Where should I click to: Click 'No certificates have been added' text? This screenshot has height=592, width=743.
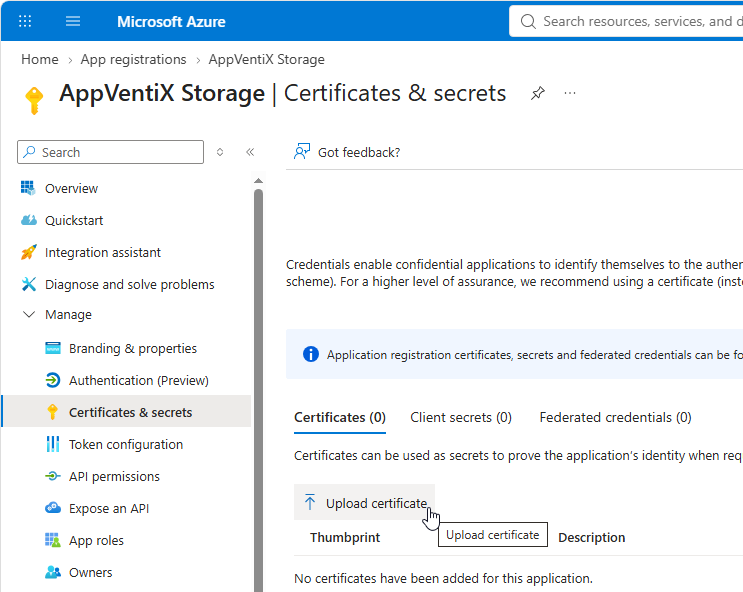[x=443, y=579]
